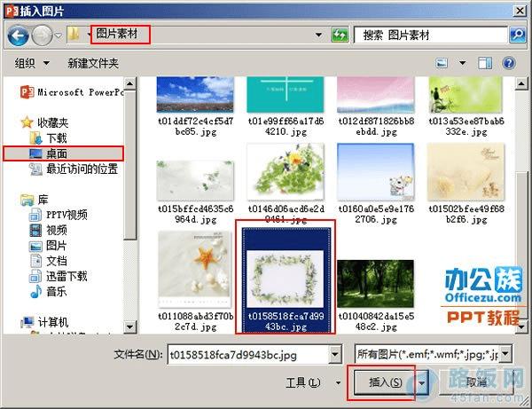Viewport: 532px width, 409px height.
Task: Go back with the blue back arrow
Action: click(18, 35)
